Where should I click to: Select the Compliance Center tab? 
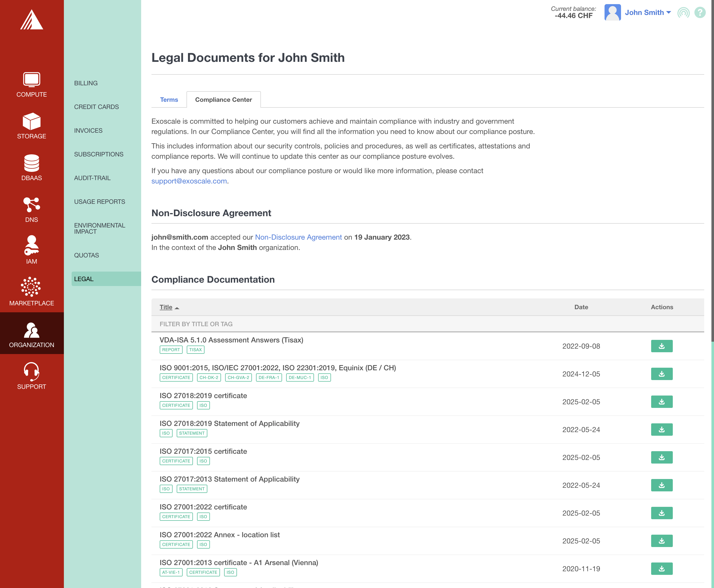pos(223,99)
